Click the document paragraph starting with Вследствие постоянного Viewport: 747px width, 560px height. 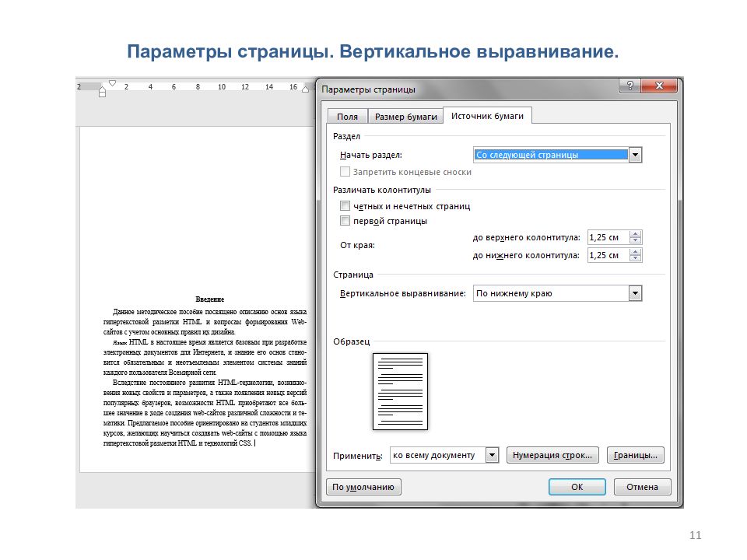click(205, 413)
